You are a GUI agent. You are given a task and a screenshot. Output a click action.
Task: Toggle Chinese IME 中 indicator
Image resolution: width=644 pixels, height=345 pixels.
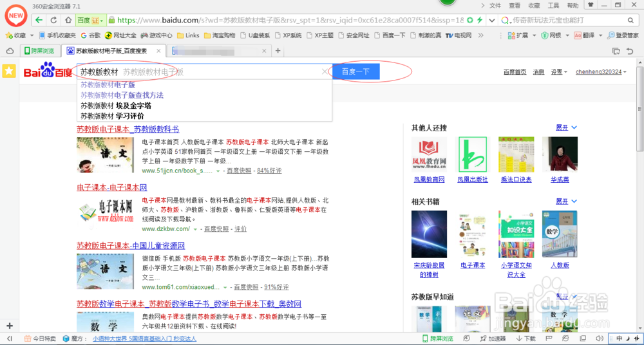tap(620, 339)
